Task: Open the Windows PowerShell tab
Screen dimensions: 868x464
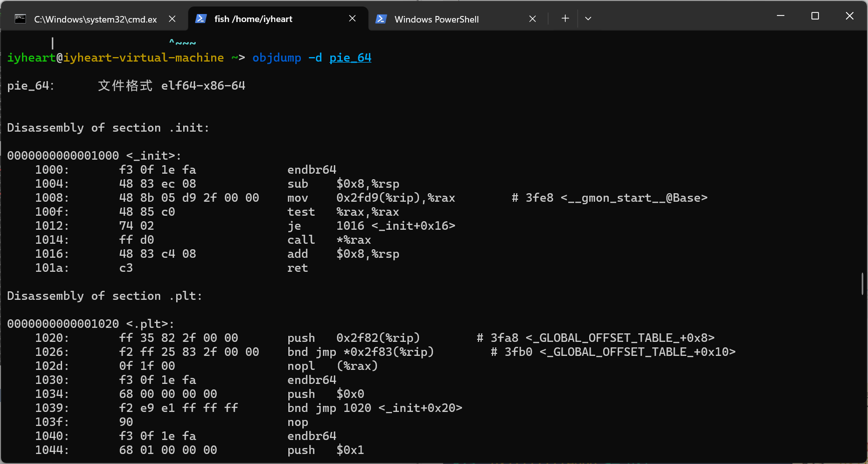Action: 458,19
